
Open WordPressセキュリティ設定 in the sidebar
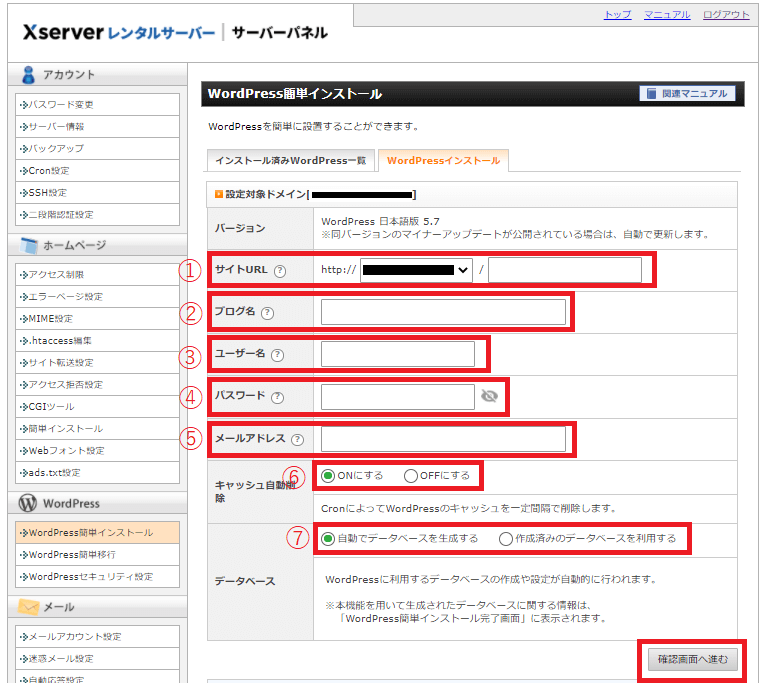(97, 576)
